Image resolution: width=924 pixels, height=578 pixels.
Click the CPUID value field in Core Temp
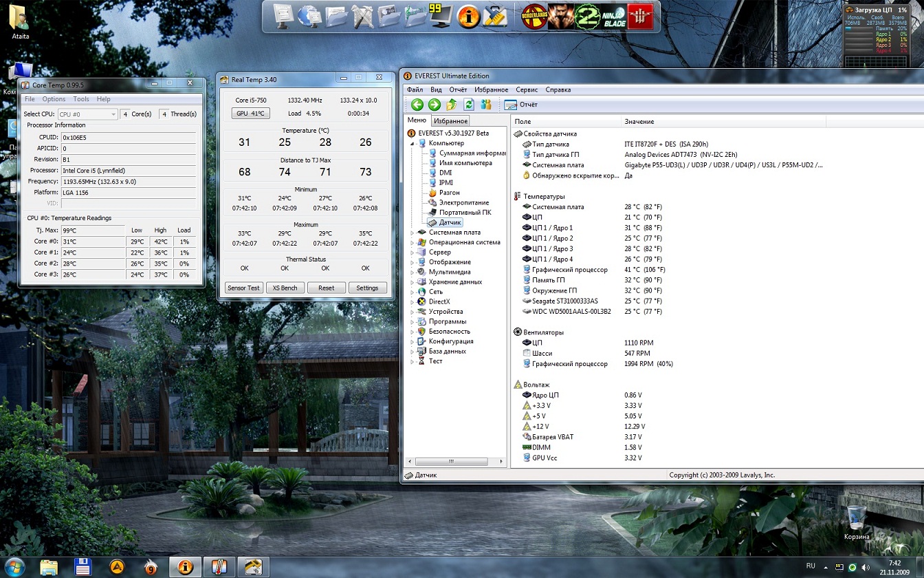(x=128, y=137)
